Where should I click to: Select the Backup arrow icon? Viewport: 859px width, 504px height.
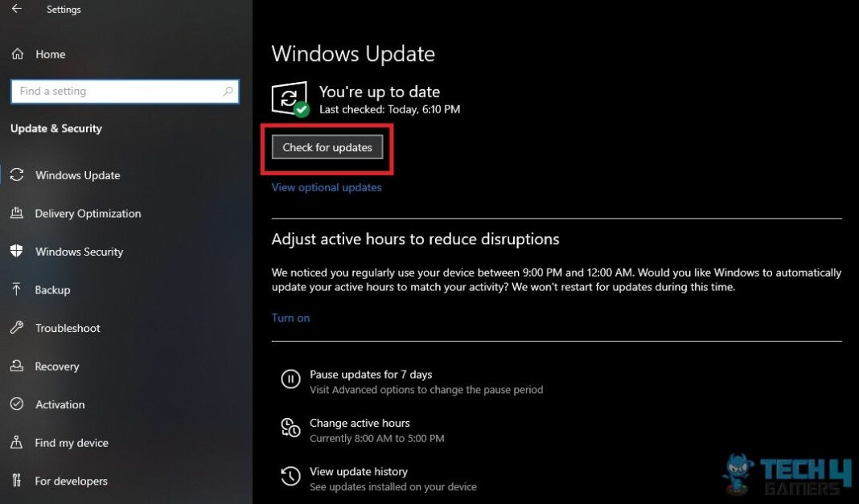click(x=18, y=289)
